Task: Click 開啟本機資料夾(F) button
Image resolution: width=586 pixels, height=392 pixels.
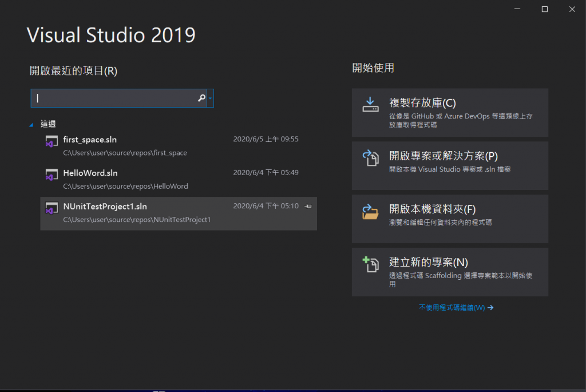Action: [x=450, y=219]
